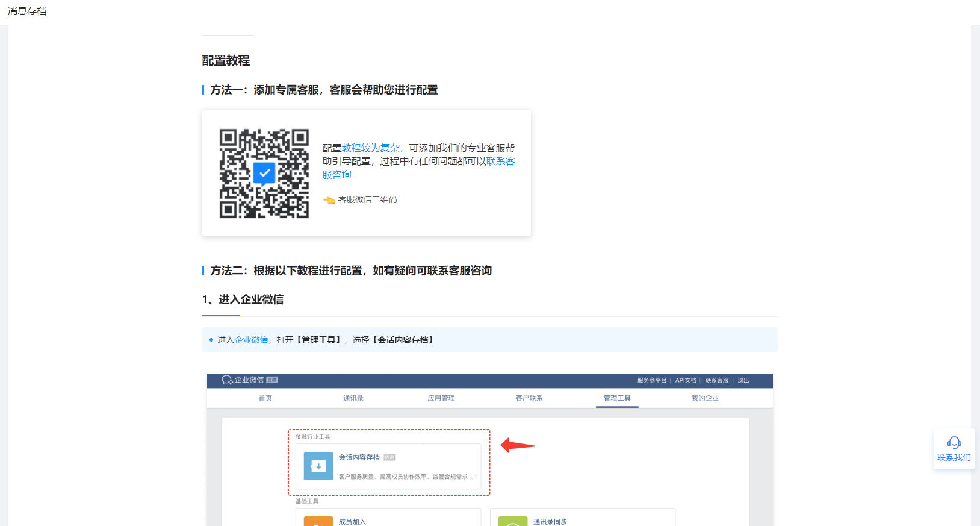Click the 成员加入 card label

[x=352, y=522]
